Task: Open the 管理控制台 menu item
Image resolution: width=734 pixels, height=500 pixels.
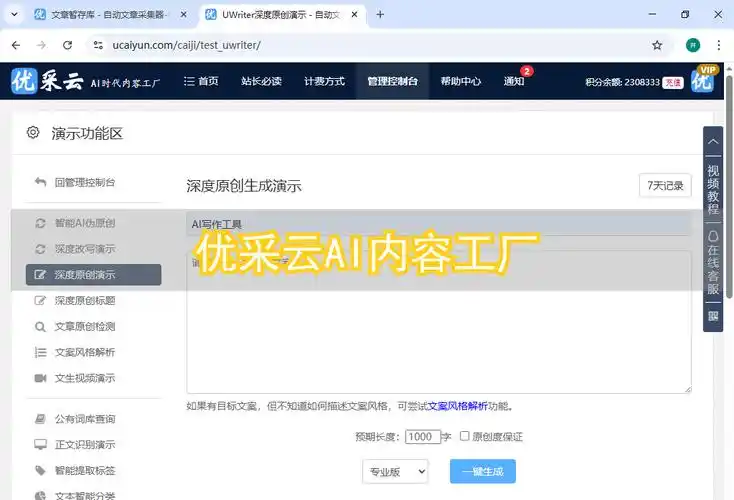Action: click(x=392, y=81)
